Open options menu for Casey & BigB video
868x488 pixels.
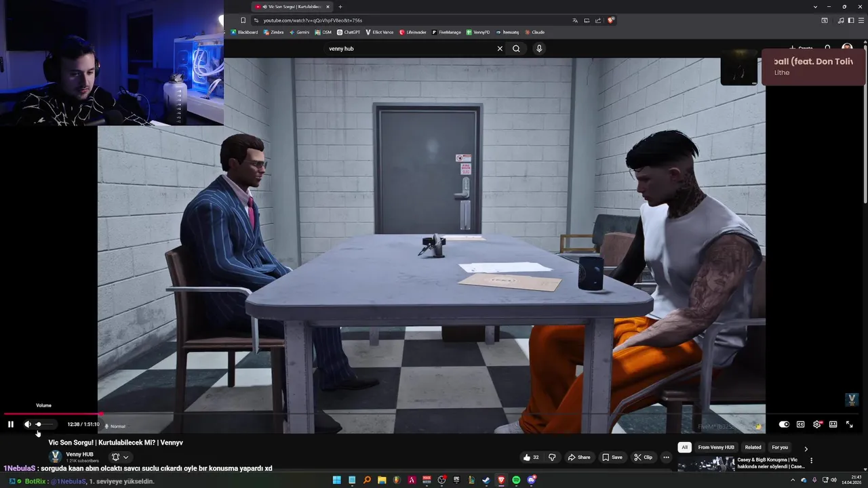[811, 461]
